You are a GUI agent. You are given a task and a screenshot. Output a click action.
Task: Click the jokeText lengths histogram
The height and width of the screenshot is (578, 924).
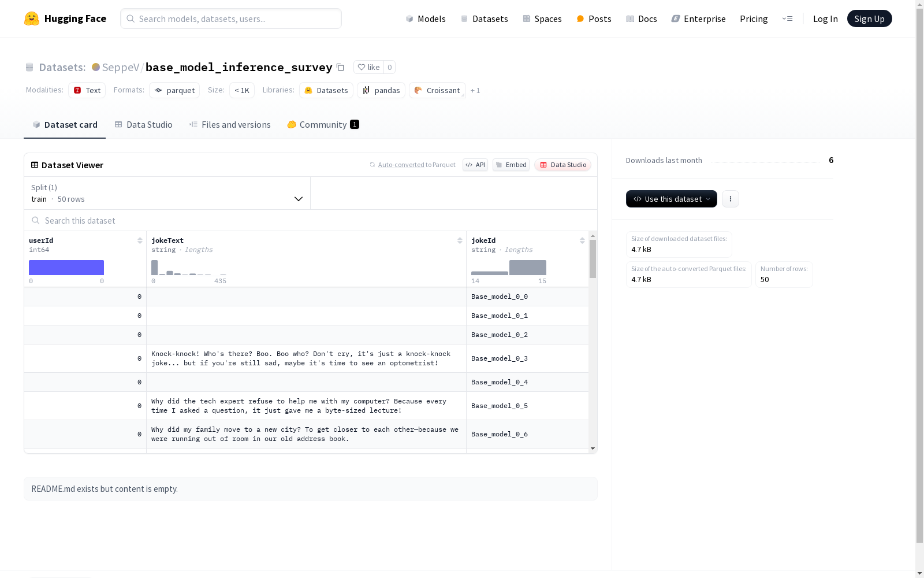[189, 268]
